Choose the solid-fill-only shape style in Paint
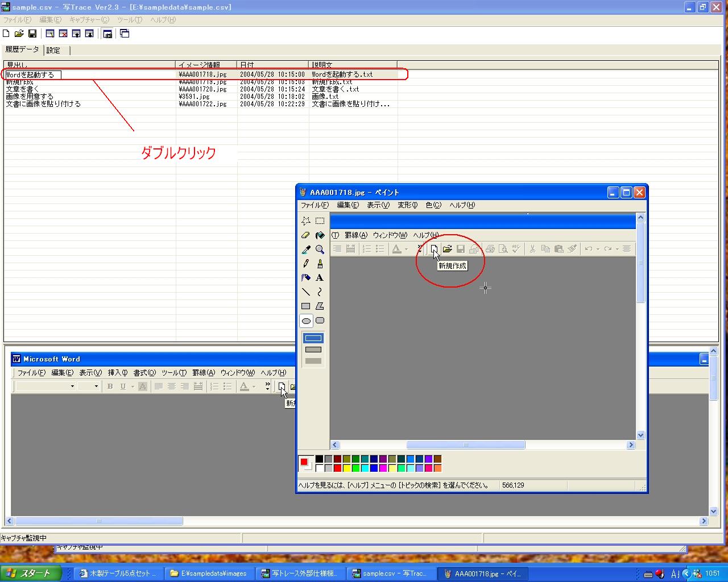This screenshot has width=728, height=582. tap(313, 361)
